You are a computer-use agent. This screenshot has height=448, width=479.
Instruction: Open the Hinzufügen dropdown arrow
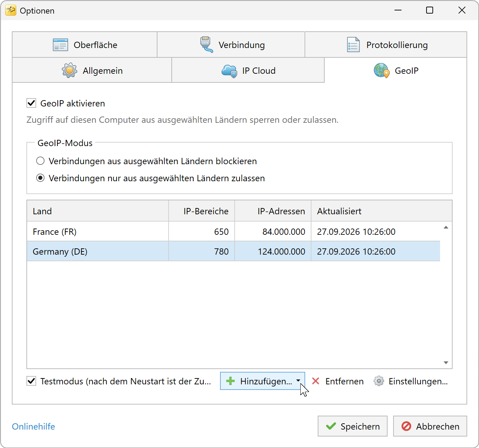(298, 381)
